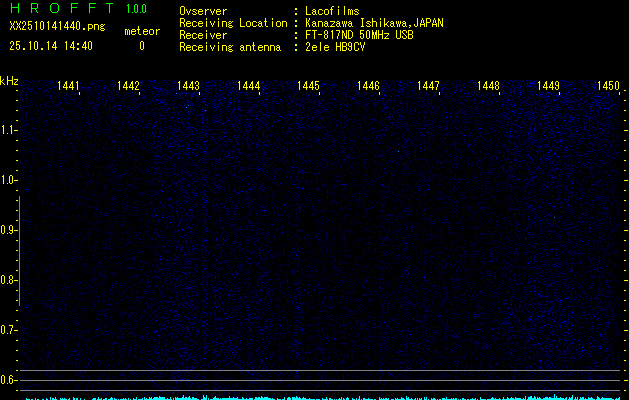629x400 pixels.
Task: Click the 1450 time marker
Action: click(608, 87)
